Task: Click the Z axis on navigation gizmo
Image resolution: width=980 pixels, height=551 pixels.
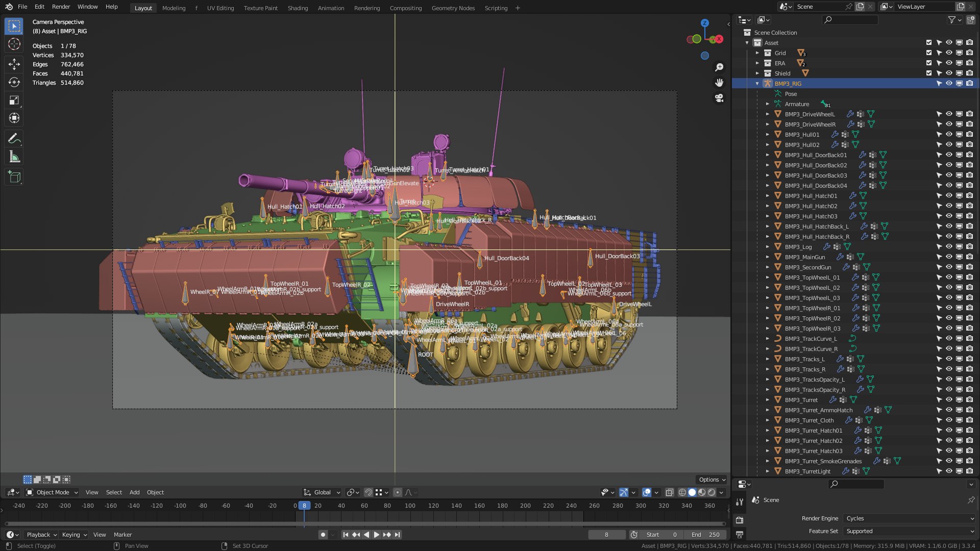Action: click(705, 23)
